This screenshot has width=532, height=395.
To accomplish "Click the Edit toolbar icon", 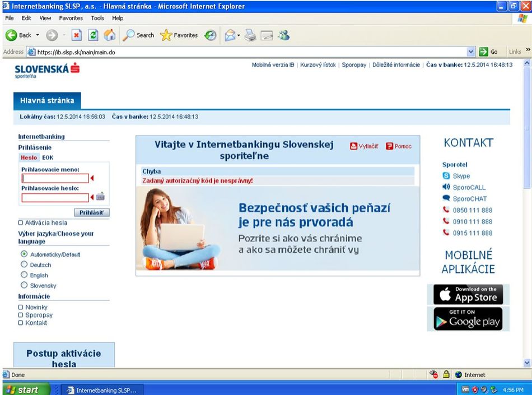I will [267, 35].
